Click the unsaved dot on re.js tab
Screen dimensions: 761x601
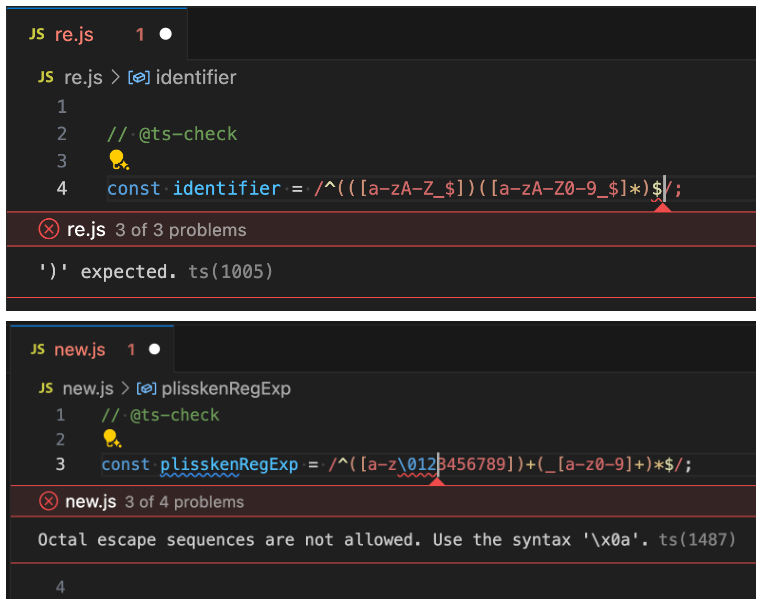point(165,34)
